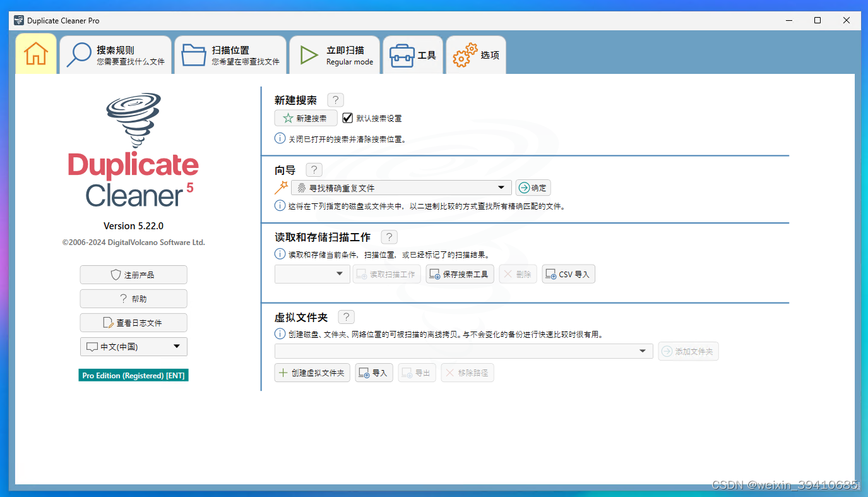Screen dimensions: 868x497
Task: Expand the 中文(中国) language dropdown
Action: pyautogui.click(x=133, y=347)
